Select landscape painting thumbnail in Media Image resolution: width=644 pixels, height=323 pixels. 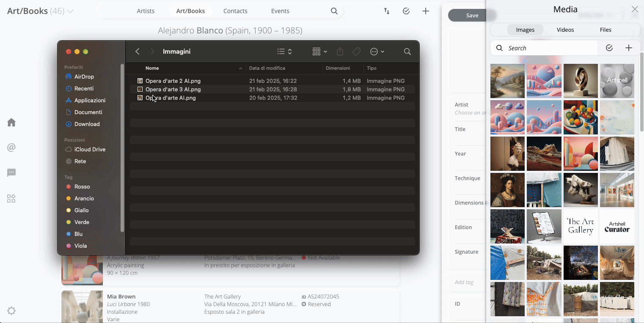[507, 81]
